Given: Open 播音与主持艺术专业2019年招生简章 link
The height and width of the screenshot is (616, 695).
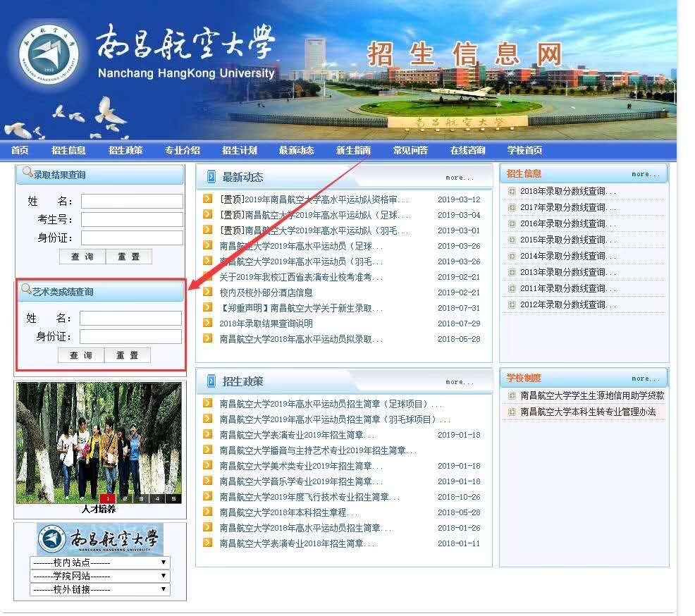Looking at the screenshot, I should 318,450.
